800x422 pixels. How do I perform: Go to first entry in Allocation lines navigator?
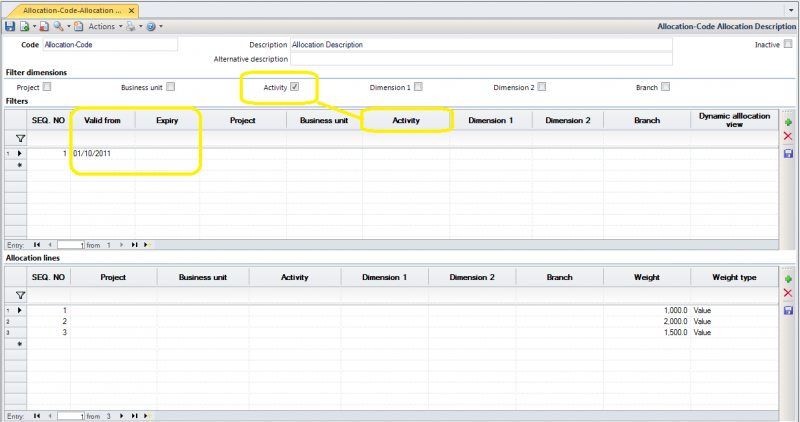click(x=37, y=416)
